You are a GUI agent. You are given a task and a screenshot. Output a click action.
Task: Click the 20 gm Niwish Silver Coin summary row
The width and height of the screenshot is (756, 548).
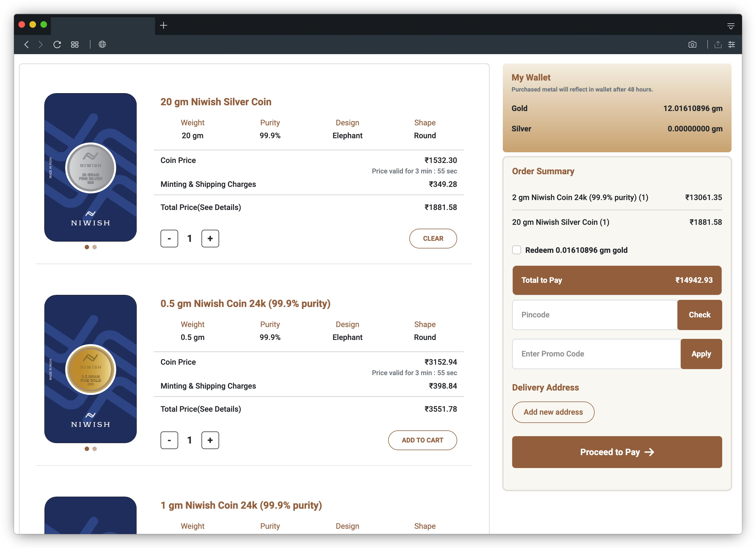tap(617, 222)
